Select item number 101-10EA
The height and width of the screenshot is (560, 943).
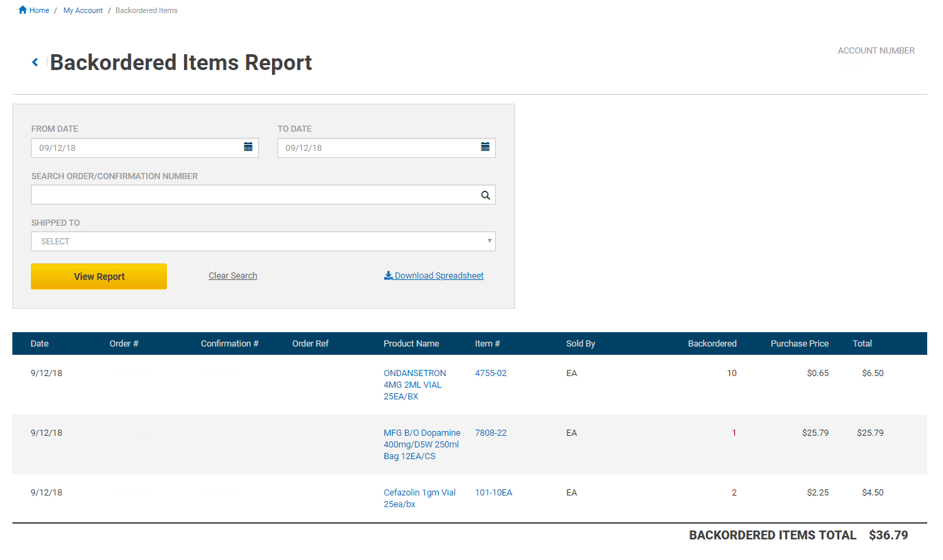tap(493, 493)
